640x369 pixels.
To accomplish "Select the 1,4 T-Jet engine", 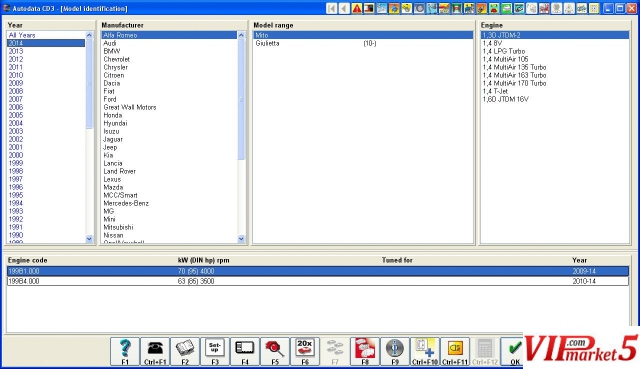I will point(555,91).
